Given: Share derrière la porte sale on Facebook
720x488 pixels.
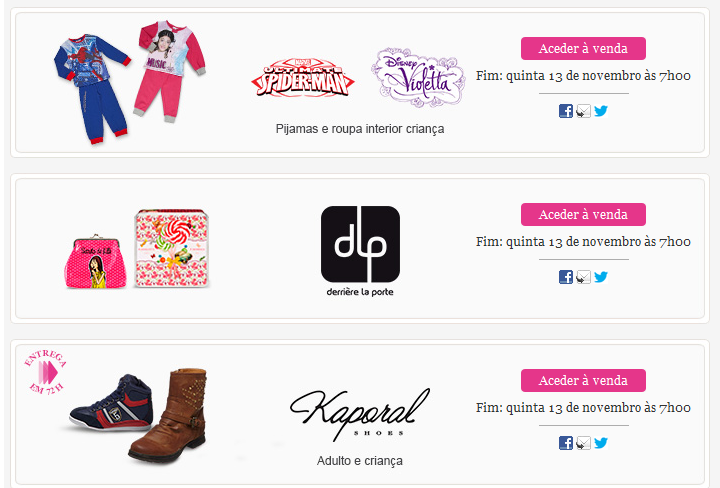Looking at the screenshot, I should coord(566,277).
